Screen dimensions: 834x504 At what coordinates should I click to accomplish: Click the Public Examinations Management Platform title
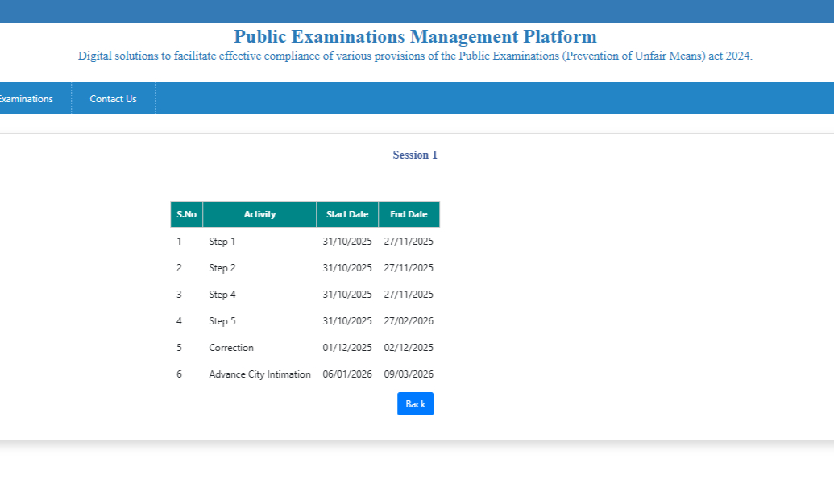414,36
